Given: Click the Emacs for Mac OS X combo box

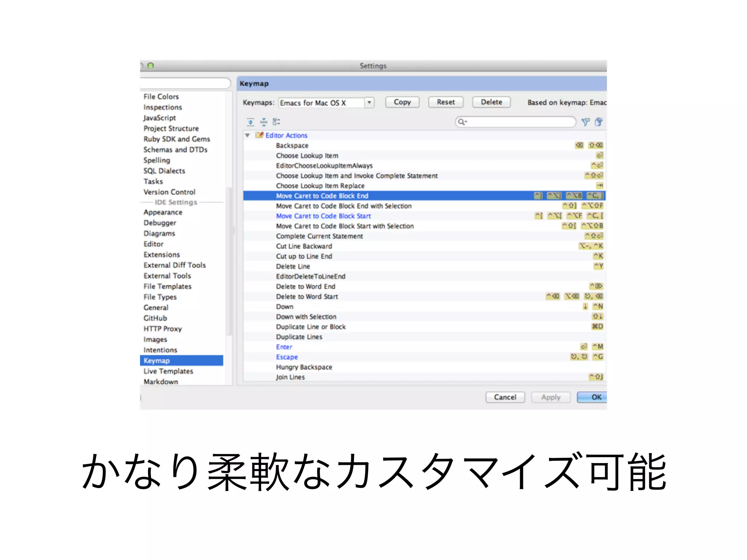Looking at the screenshot, I should pos(321,103).
